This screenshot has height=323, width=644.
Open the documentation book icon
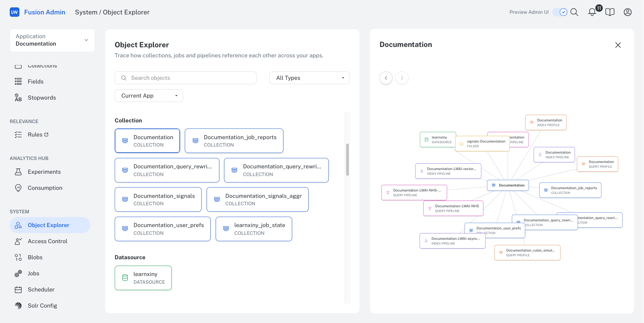(610, 12)
